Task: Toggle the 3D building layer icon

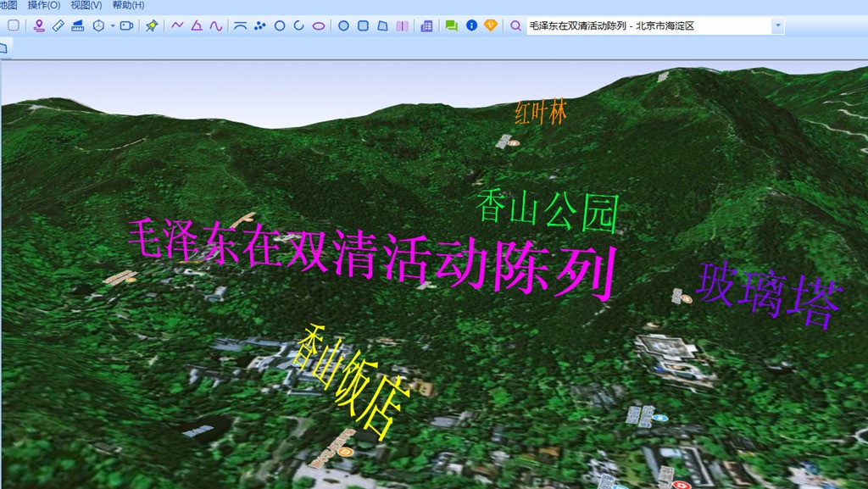Action: point(426,25)
